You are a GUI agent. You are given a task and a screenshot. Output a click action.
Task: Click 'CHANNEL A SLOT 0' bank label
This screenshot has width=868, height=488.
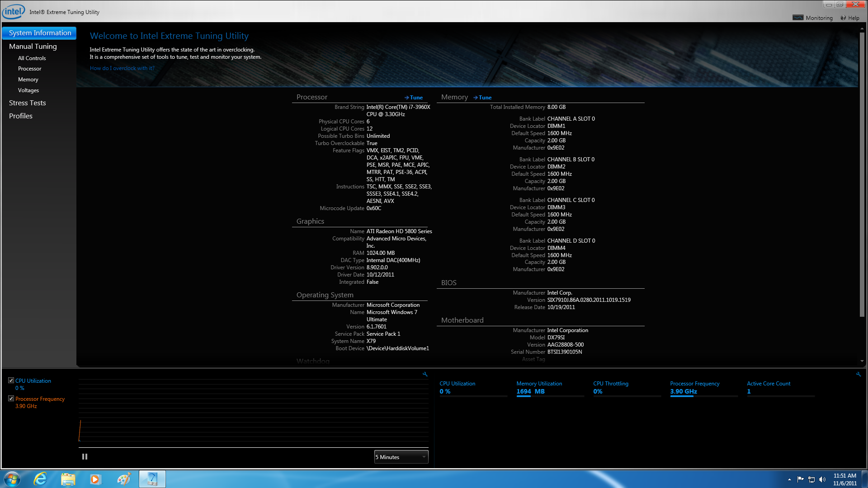point(571,119)
